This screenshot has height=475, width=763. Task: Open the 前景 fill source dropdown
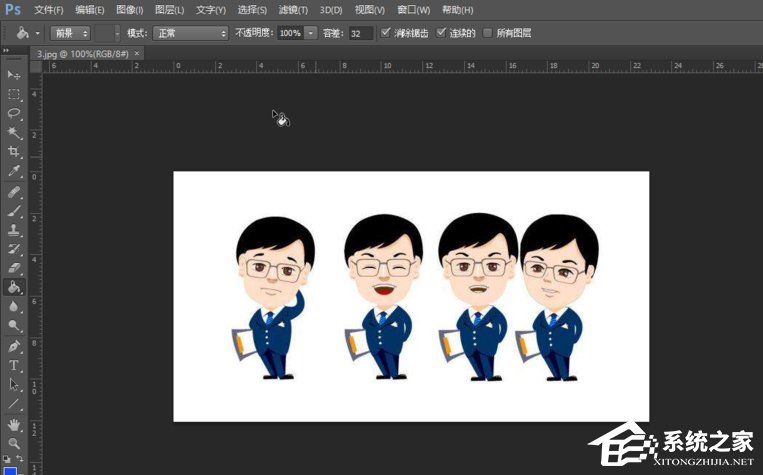[x=70, y=33]
